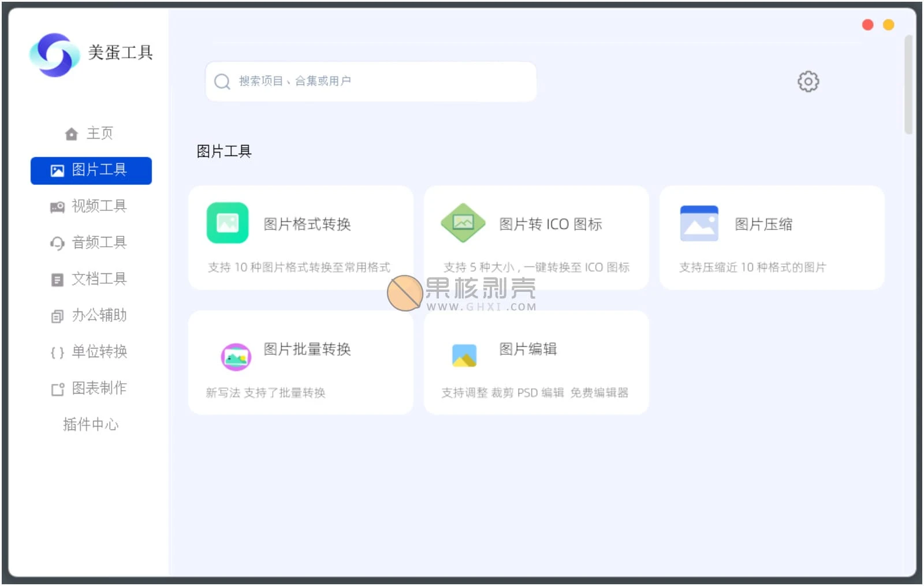Screen dimensions: 924x586
Task: Click the diamond 图片转 ICO 图标 icon
Action: 463,223
